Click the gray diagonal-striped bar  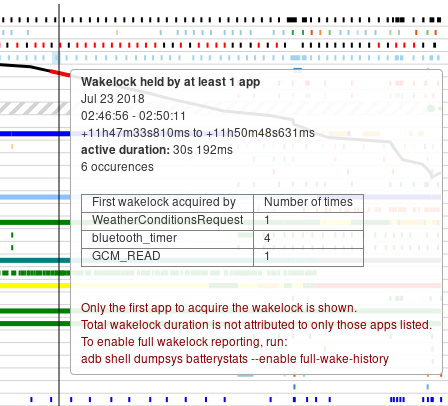pos(35,108)
